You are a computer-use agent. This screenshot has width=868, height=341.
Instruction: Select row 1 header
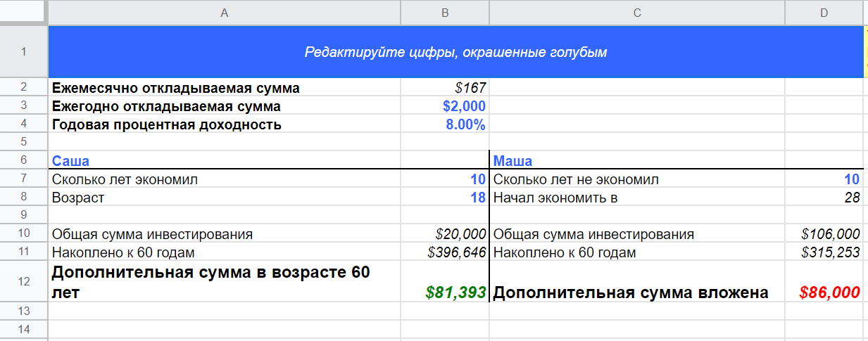(23, 51)
